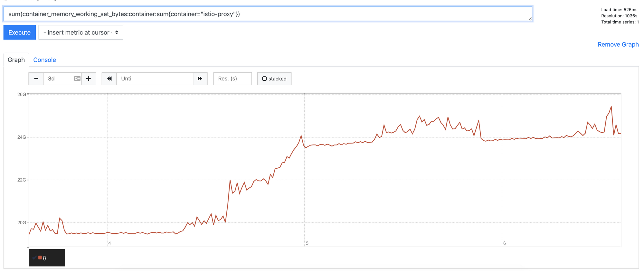Decrease time range with minus button
This screenshot has height=271, width=644.
[x=36, y=79]
